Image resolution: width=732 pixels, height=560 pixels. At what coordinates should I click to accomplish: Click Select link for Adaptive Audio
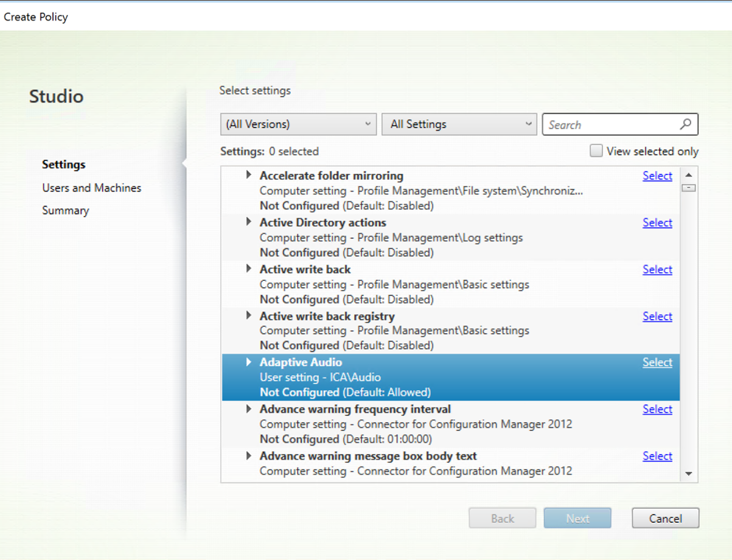[657, 362]
